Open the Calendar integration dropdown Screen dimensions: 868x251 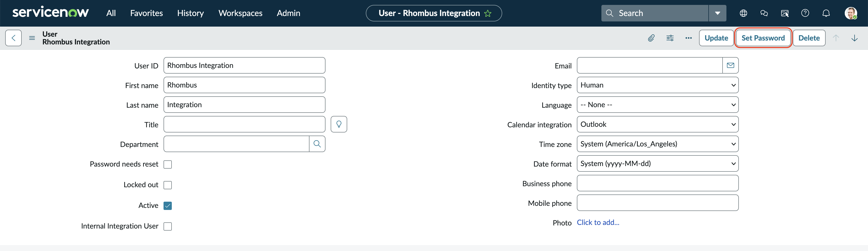[657, 124]
